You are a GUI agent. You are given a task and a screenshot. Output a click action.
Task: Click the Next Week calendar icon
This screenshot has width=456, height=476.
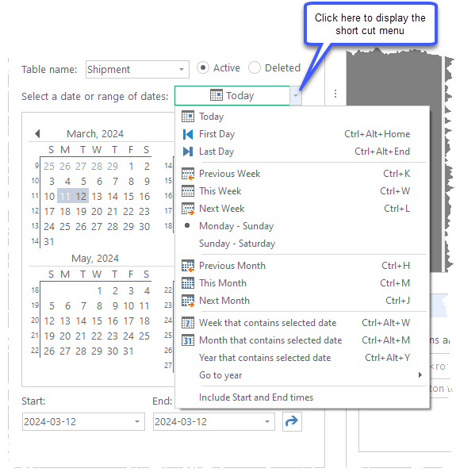(x=188, y=209)
